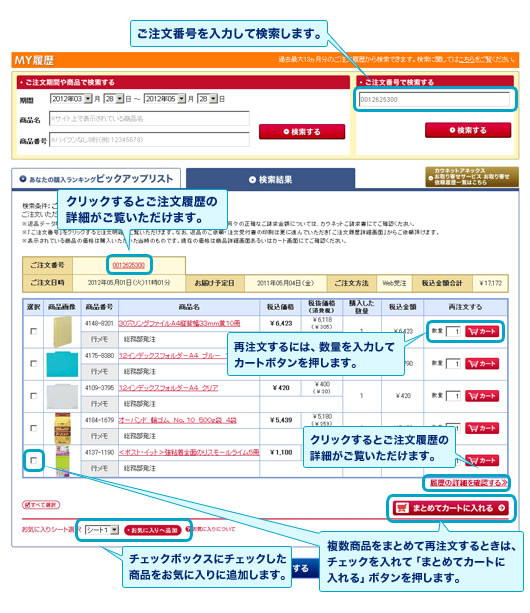Click the order number search input field
Viewport: 530px width, 613px height.
click(434, 100)
